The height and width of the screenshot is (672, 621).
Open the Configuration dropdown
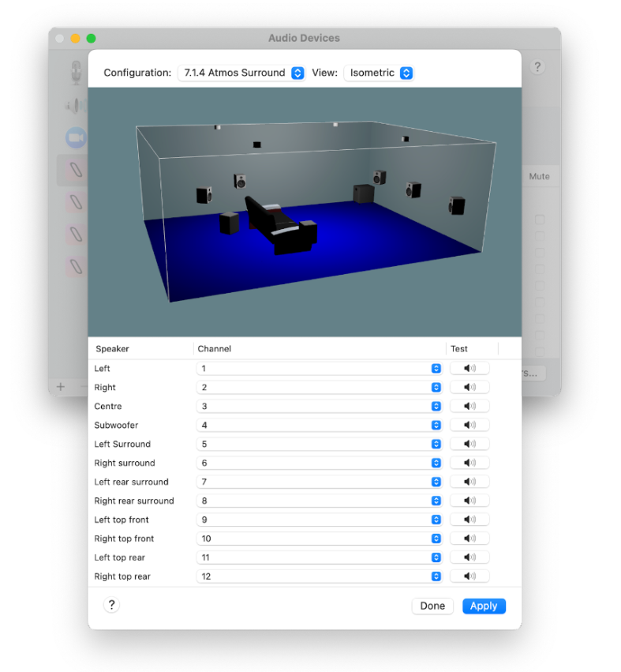241,73
